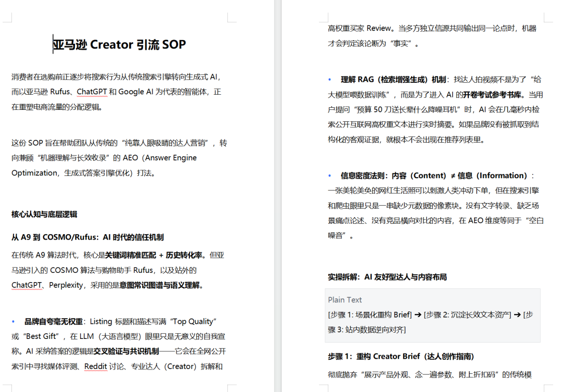Select the heading "从 A9 到 COSMO/Rufus：AI 时代的信任机制"
562x392 pixels.
pyautogui.click(x=87, y=237)
